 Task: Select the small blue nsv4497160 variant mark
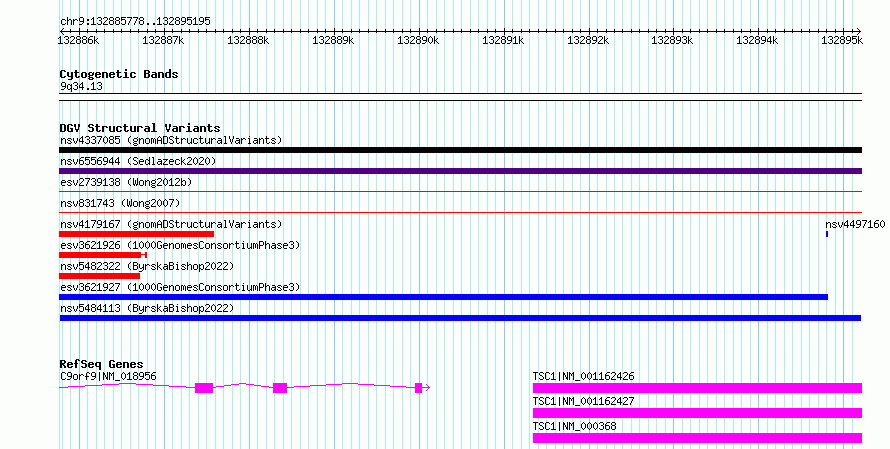pos(827,234)
